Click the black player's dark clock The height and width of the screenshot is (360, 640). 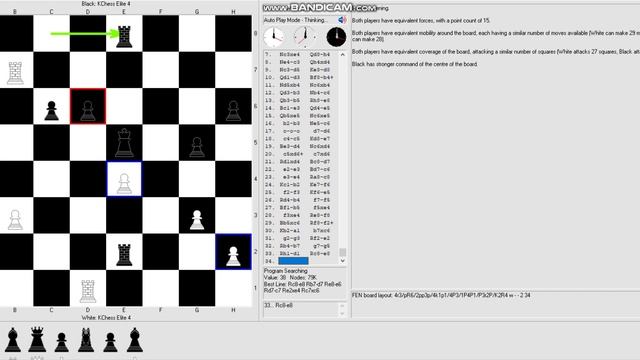(x=336, y=37)
